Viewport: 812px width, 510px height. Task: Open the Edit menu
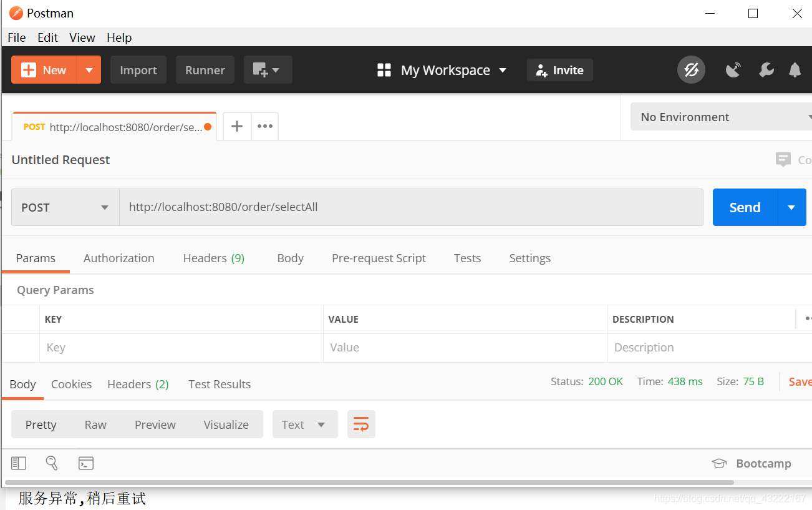pyautogui.click(x=47, y=37)
